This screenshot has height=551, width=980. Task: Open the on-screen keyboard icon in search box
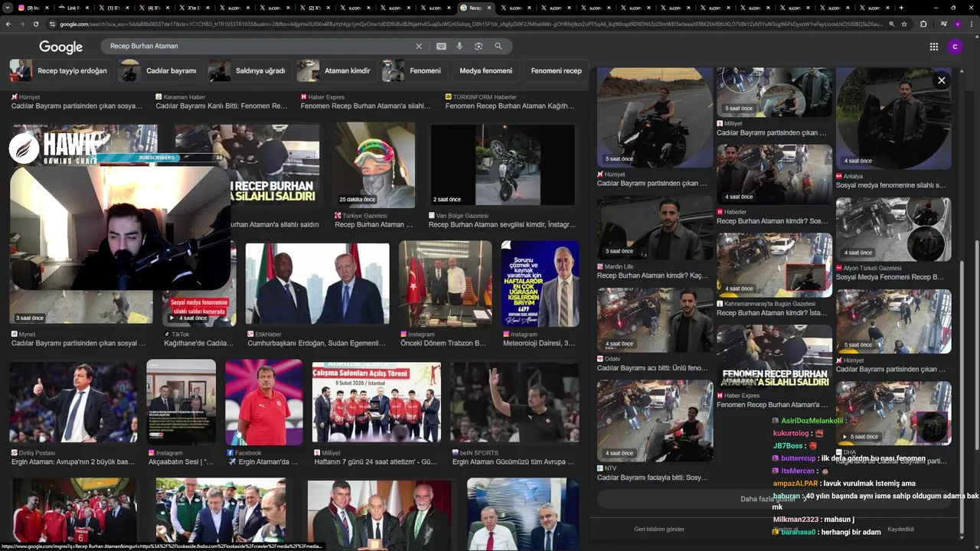(441, 46)
